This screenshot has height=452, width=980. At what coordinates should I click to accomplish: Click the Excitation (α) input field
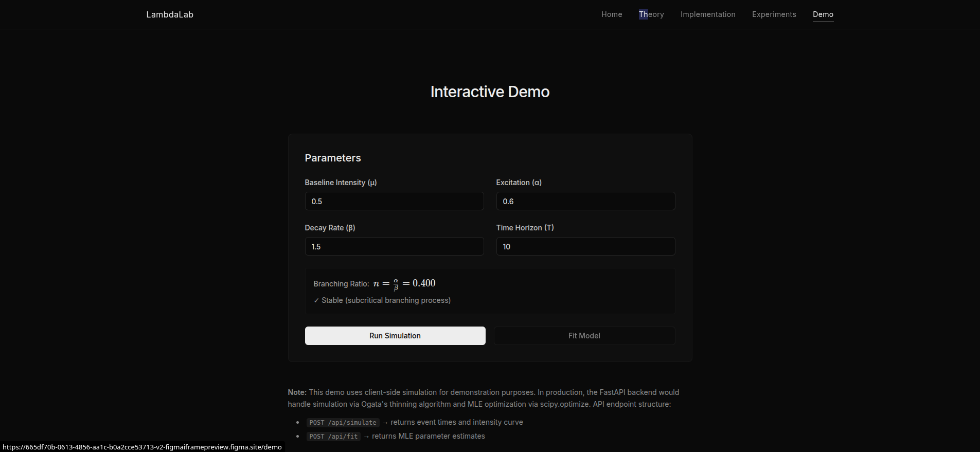(x=585, y=201)
